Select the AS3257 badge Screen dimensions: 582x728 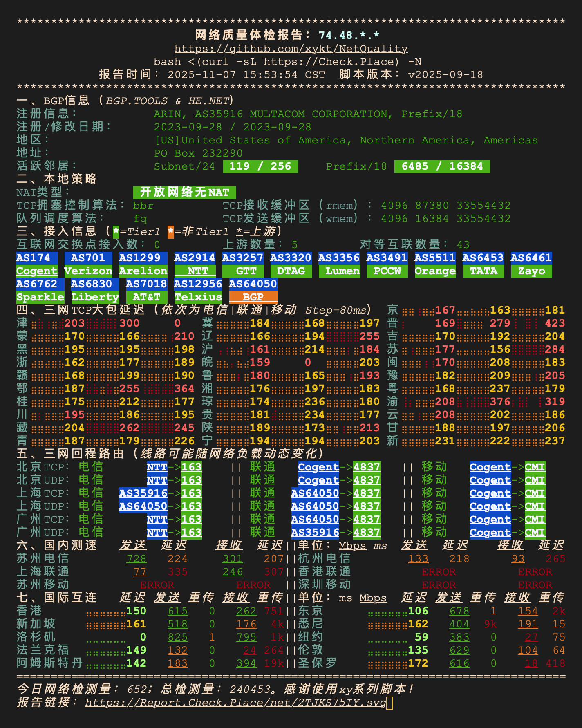point(243,258)
